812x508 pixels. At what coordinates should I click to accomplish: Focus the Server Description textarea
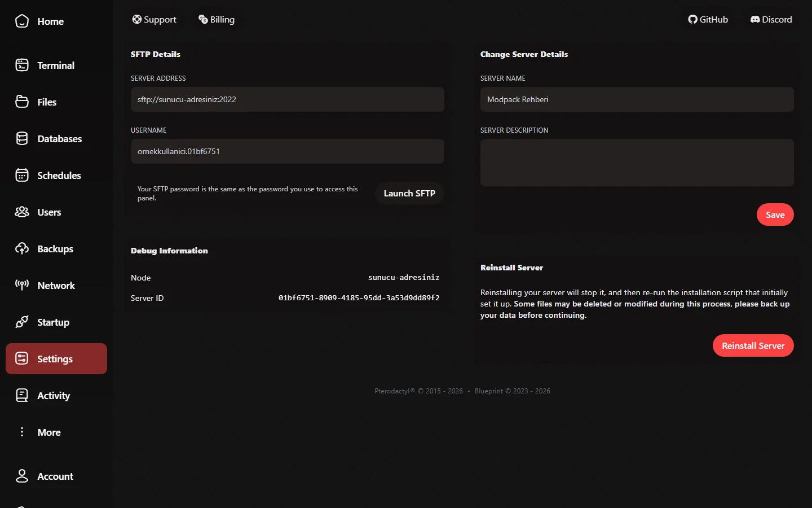[637, 163]
